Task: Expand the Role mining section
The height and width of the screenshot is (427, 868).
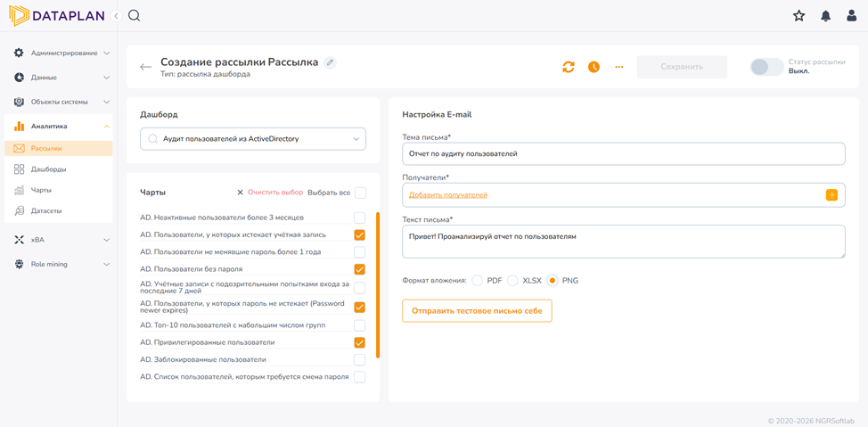Action: click(61, 264)
